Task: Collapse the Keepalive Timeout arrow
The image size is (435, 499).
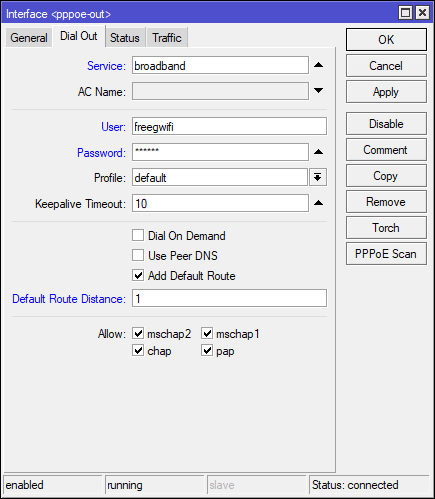Action: pos(318,203)
